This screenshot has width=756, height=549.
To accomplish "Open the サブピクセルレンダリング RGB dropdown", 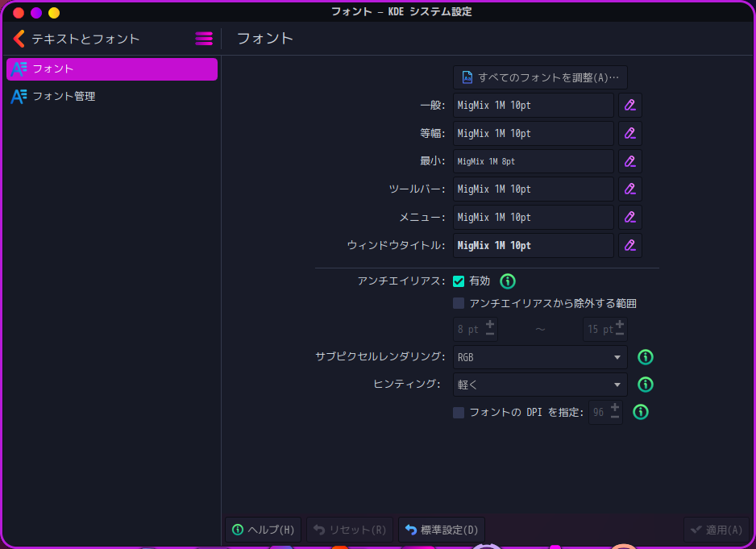I will coord(539,356).
